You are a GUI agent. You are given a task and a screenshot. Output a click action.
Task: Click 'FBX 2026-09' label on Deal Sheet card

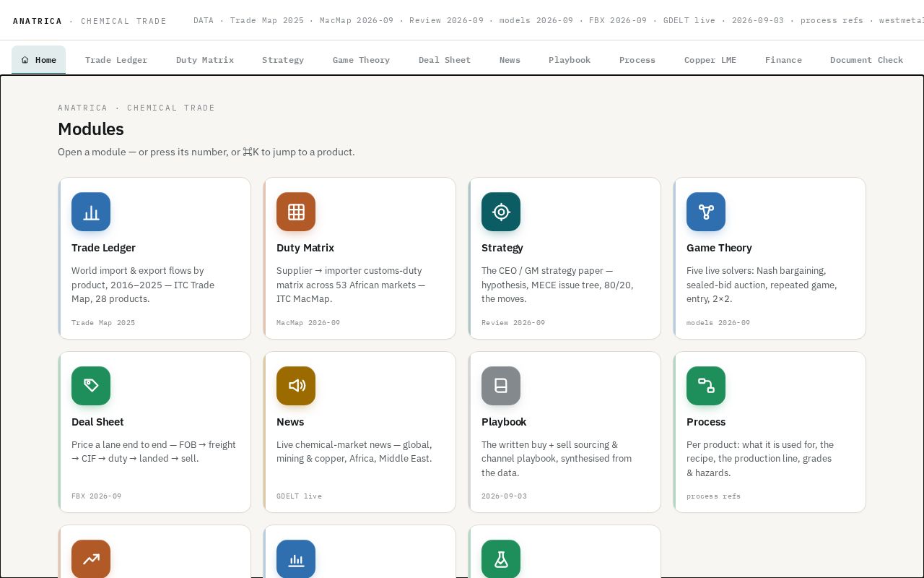click(x=96, y=496)
